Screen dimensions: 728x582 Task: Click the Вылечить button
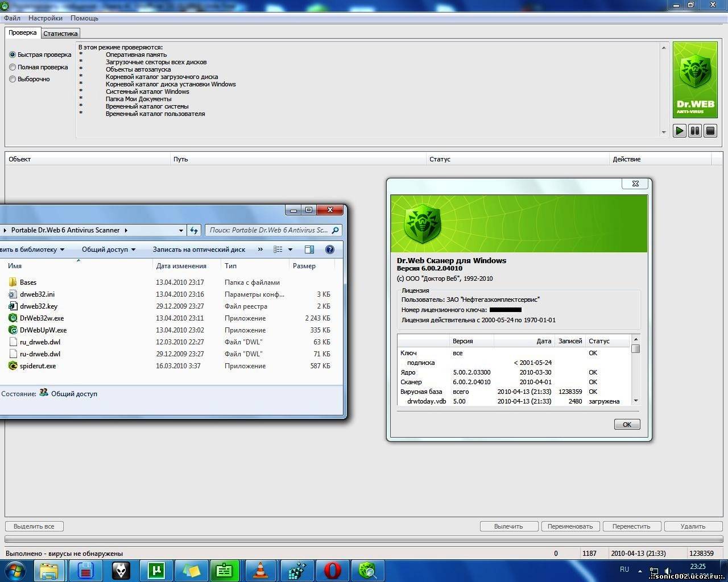tap(508, 526)
